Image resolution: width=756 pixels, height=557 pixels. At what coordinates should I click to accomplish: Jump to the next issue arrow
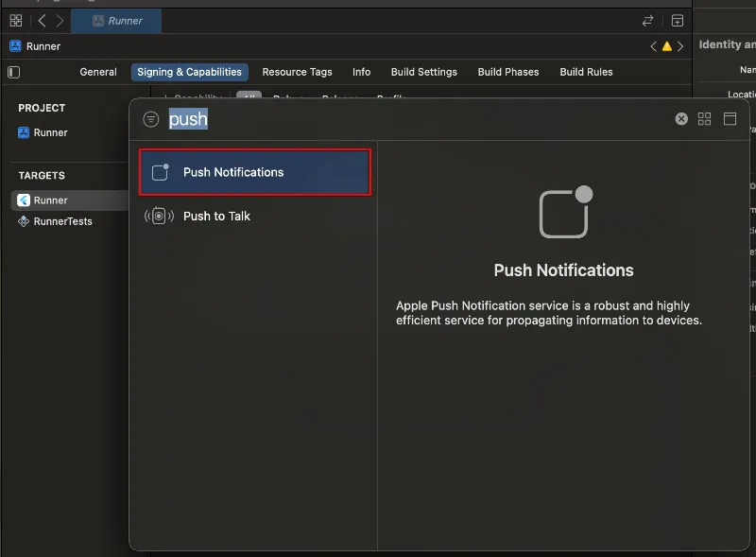pyautogui.click(x=680, y=46)
